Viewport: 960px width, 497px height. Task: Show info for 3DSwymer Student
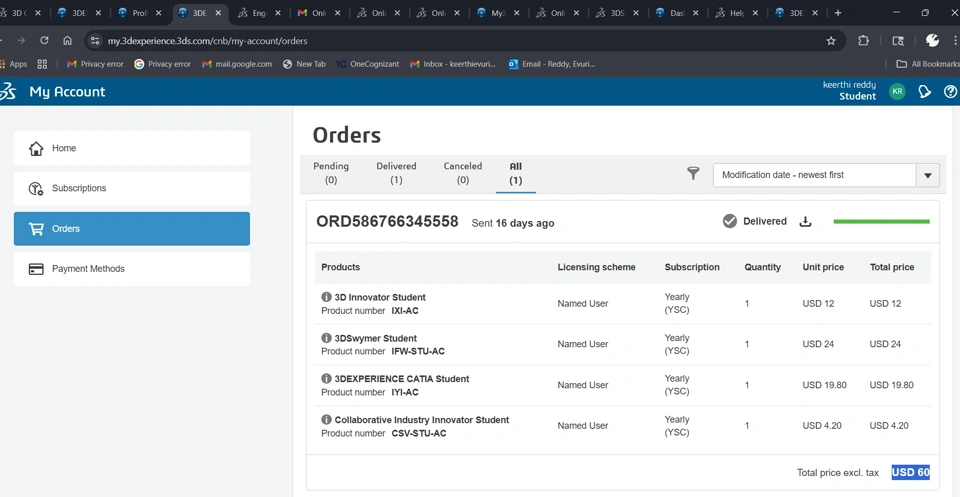coord(326,338)
